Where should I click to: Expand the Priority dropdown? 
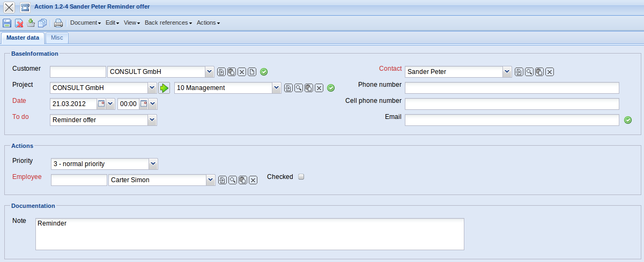(153, 164)
